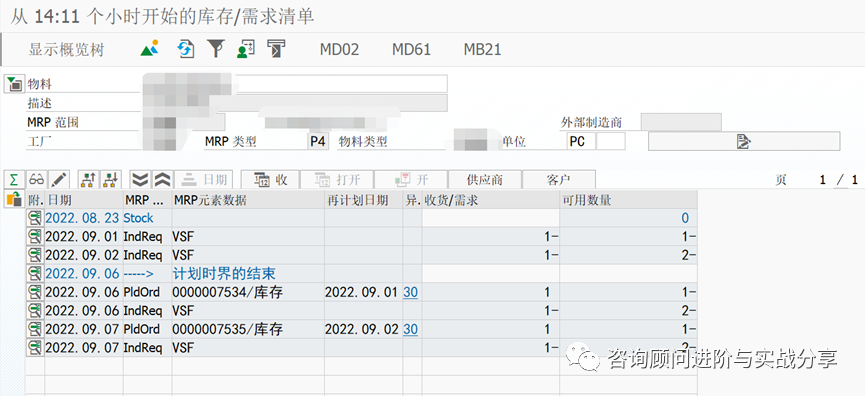Click the 描述 description field
865x396 pixels.
coord(294,103)
